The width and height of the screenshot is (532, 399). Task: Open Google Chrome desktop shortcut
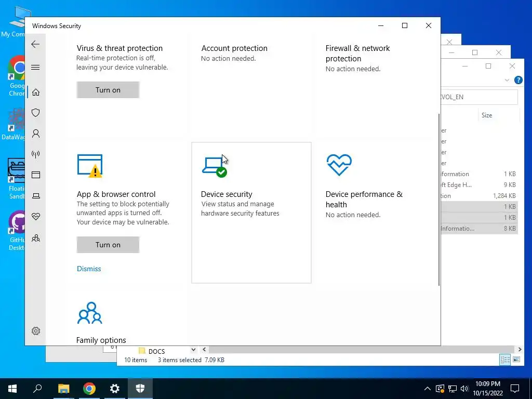pyautogui.click(x=17, y=76)
